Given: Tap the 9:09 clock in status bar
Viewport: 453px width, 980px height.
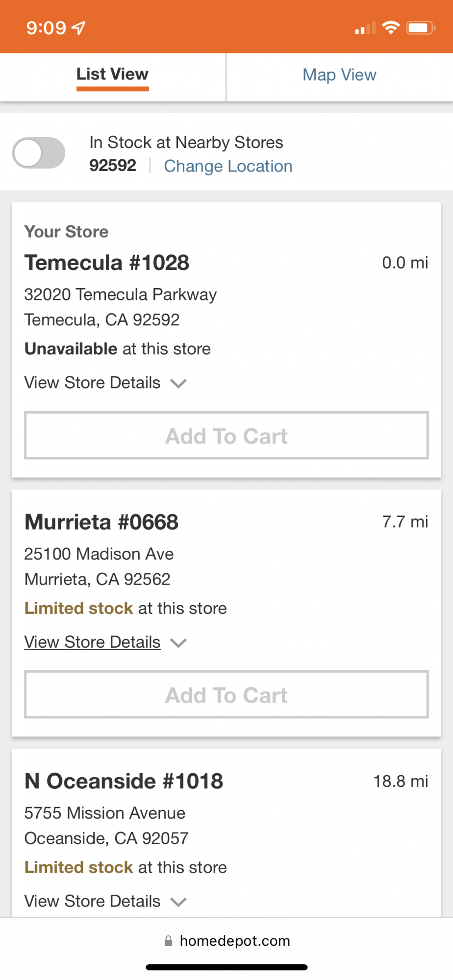Looking at the screenshot, I should pos(46,28).
